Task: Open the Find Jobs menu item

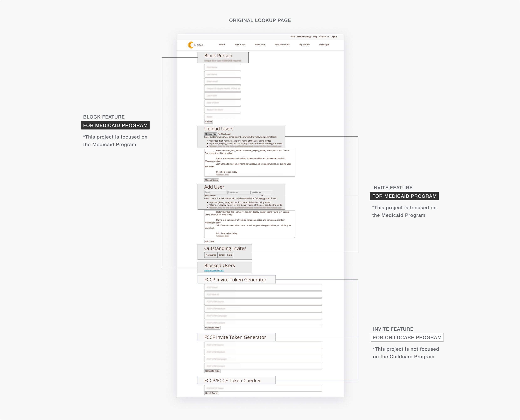Action: (260, 44)
